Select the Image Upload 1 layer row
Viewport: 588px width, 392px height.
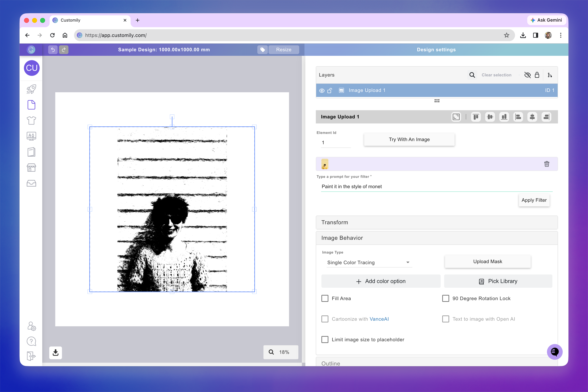click(437, 91)
